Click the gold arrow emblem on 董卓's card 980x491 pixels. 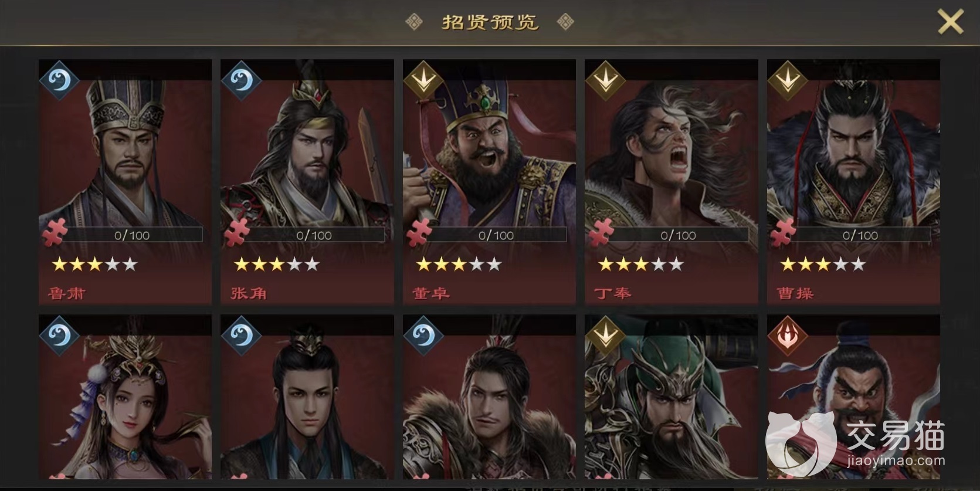(423, 80)
